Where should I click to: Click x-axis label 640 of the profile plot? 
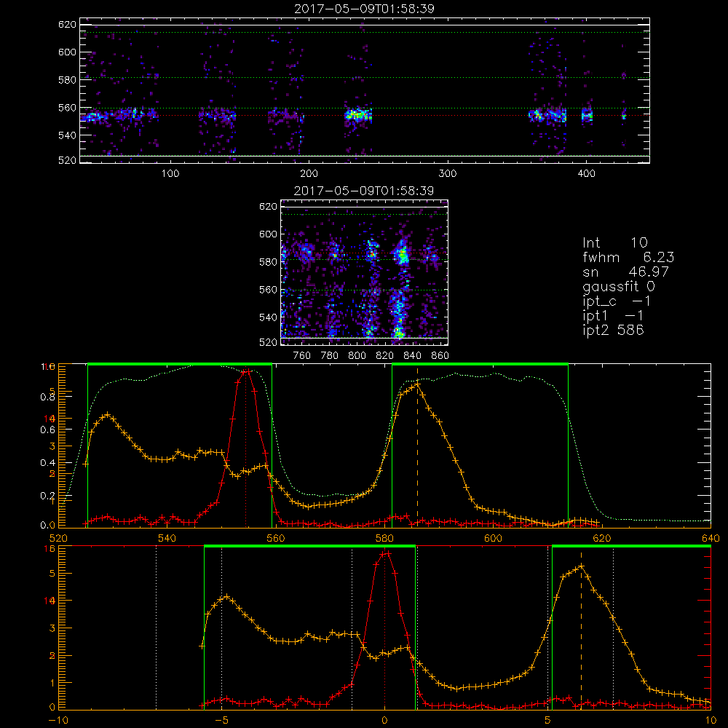[x=711, y=538]
